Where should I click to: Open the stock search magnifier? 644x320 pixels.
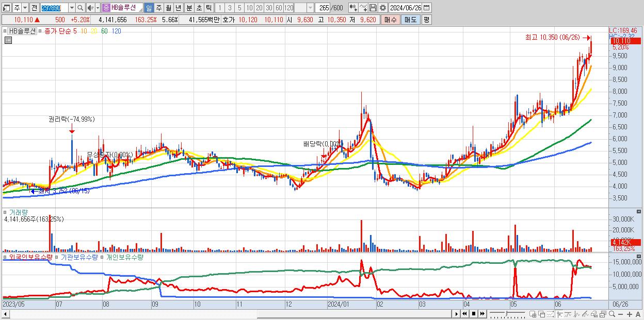click(x=81, y=8)
